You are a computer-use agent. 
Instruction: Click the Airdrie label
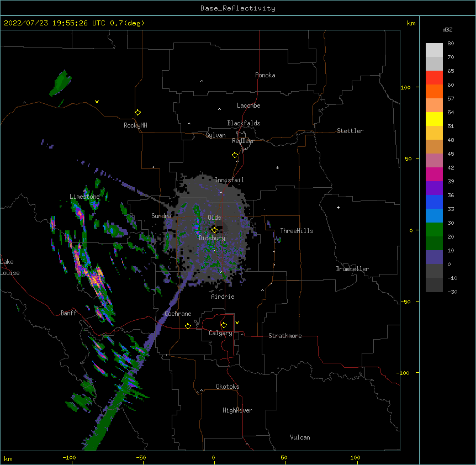[223, 297]
